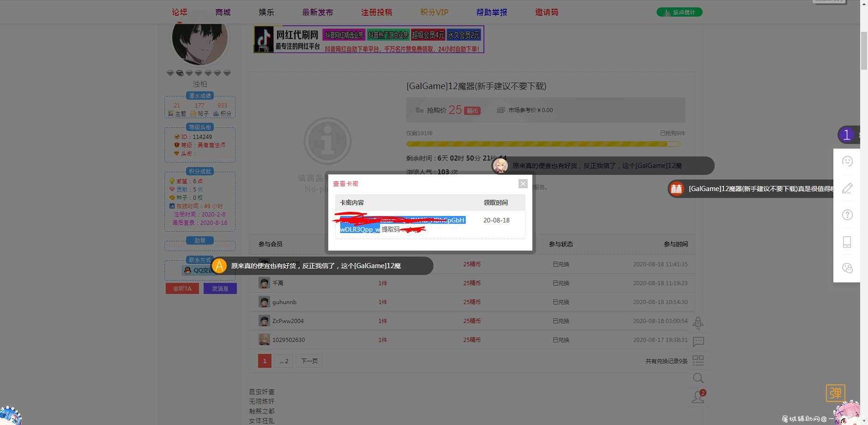Click the chat bubble comment icon
This screenshot has height=425, width=868.
pos(698,341)
